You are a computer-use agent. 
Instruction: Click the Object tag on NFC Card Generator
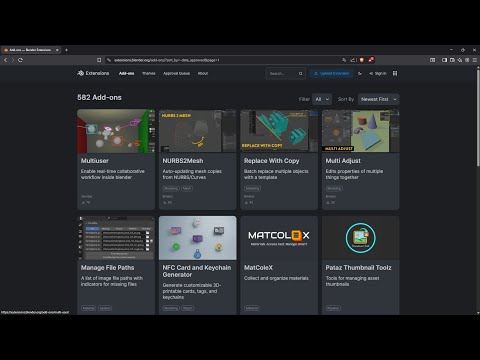point(188,308)
